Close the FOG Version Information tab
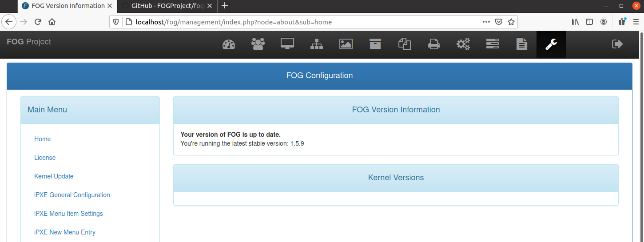Image resolution: width=644 pixels, height=242 pixels. [x=111, y=6]
